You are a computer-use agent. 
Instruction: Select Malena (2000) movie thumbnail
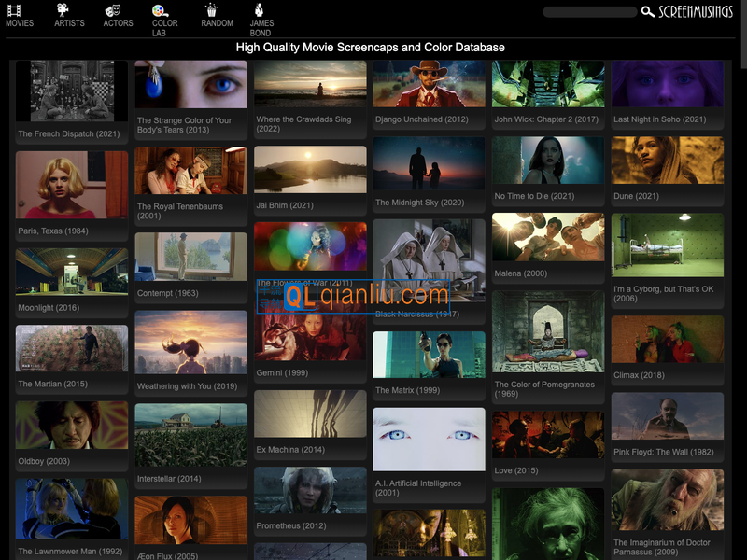[548, 237]
